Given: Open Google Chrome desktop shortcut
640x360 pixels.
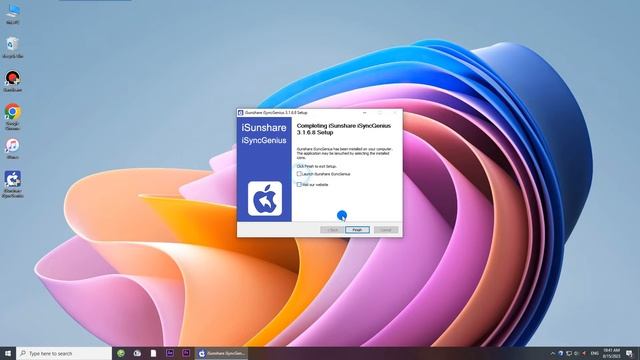Looking at the screenshot, I should click(x=13, y=116).
